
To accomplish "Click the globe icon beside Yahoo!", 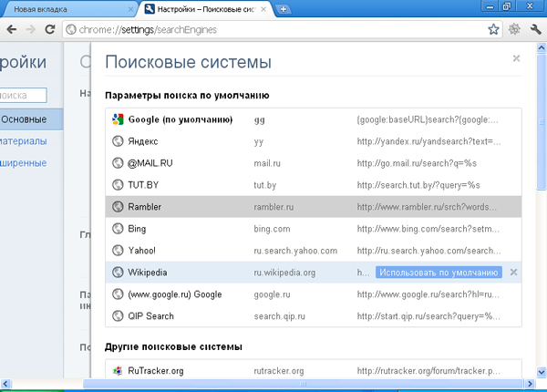I will 118,251.
